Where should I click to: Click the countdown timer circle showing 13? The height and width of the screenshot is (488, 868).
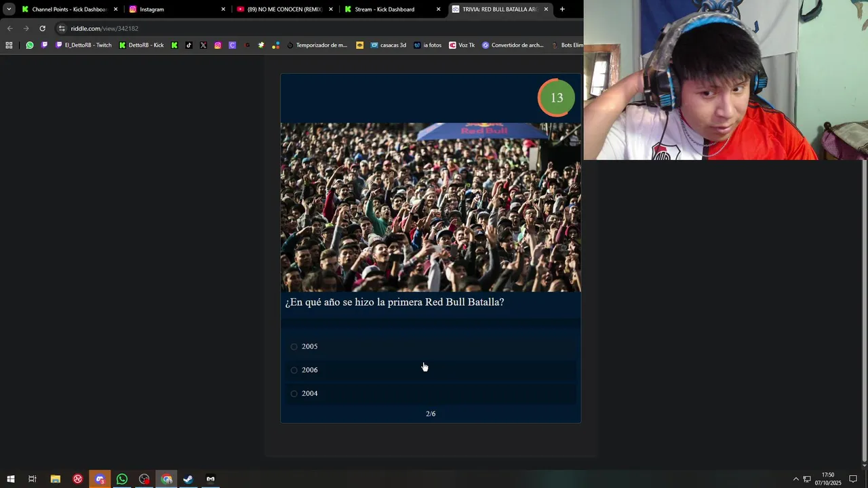point(556,98)
